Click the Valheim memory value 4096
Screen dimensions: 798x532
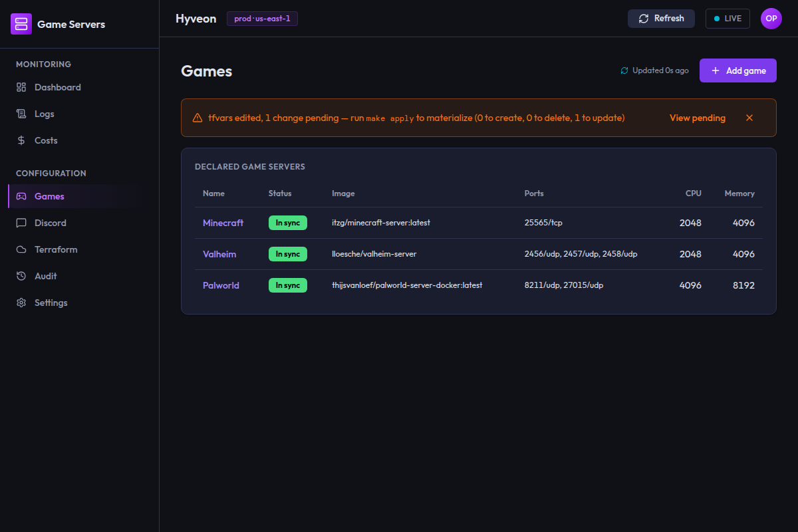click(743, 254)
